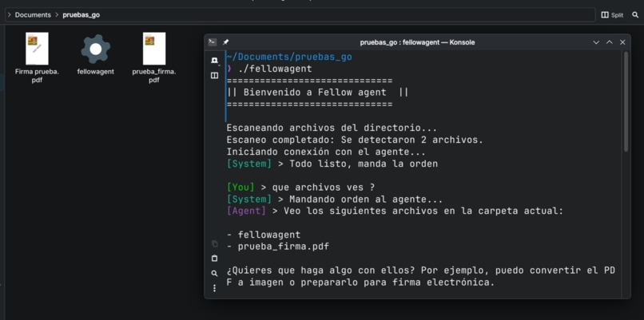Viewport: 644px width, 320px height.
Task: Click the './fellowagent' command text
Action: pyautogui.click(x=275, y=69)
